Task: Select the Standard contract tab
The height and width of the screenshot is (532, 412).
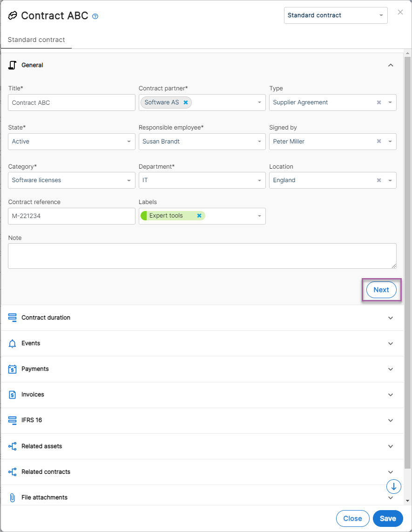Action: pyautogui.click(x=36, y=40)
